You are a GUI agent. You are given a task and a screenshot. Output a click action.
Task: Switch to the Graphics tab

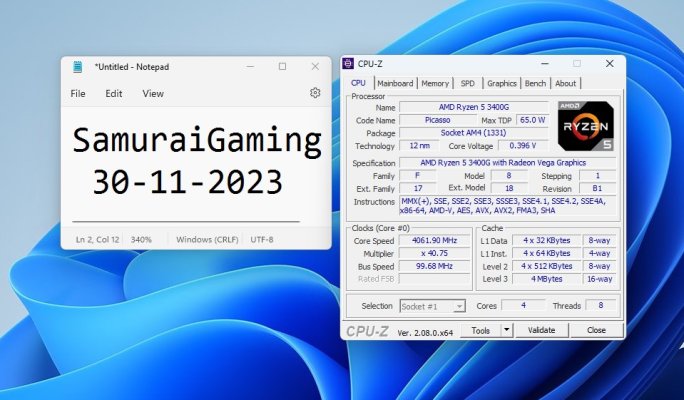pos(502,83)
